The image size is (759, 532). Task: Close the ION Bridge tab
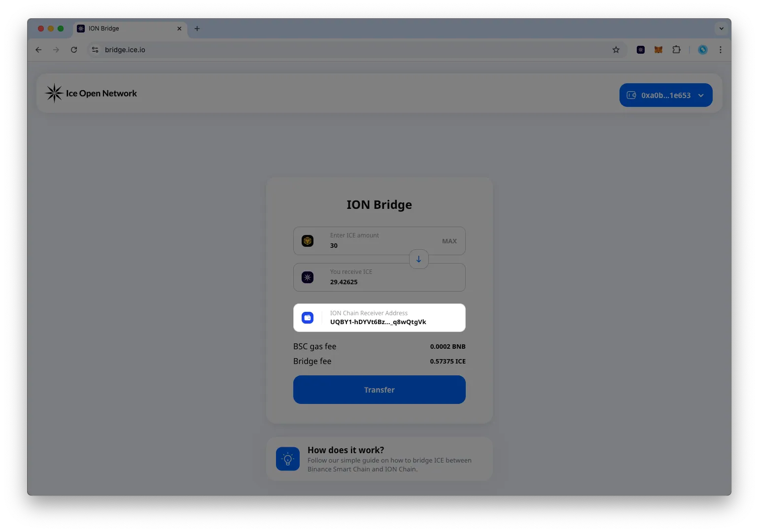coord(179,29)
